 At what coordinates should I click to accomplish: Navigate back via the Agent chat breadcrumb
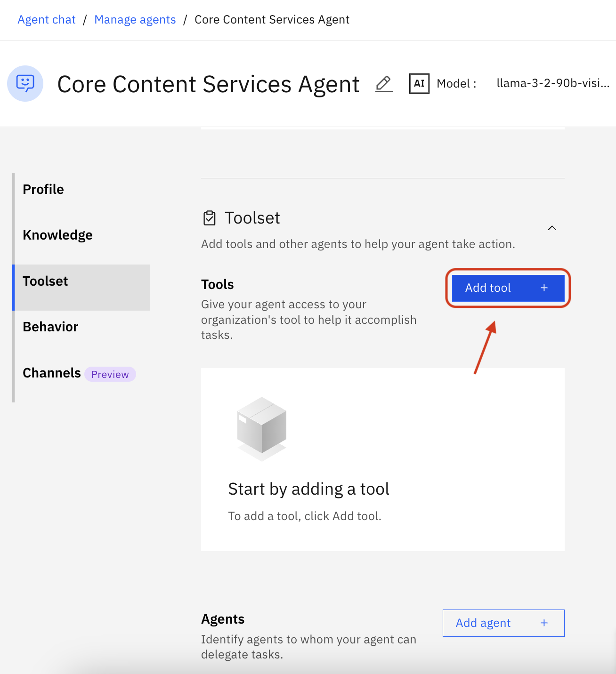46,19
